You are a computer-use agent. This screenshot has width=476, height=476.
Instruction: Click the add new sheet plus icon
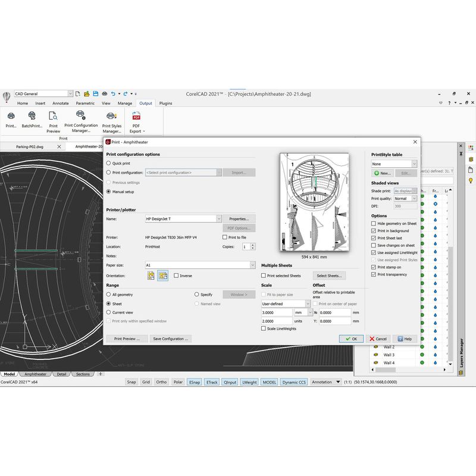(101, 374)
